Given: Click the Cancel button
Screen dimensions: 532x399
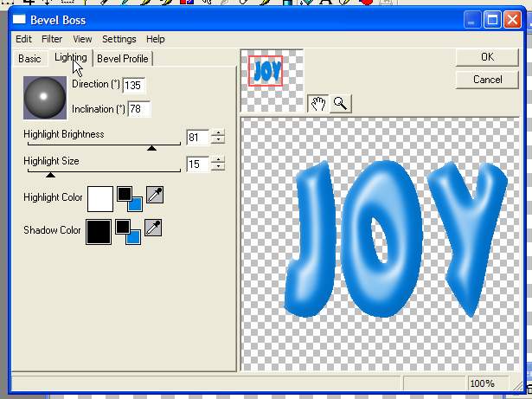Looking at the screenshot, I should (x=487, y=80).
